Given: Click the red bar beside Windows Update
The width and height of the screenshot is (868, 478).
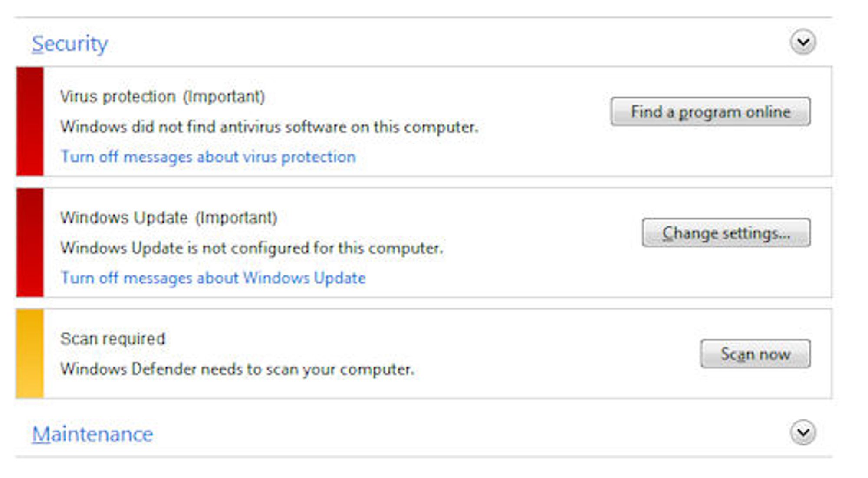Looking at the screenshot, I should [x=30, y=242].
